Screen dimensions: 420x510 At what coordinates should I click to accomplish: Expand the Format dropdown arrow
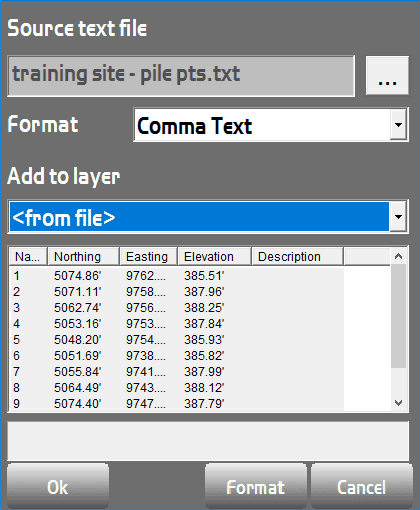point(398,125)
